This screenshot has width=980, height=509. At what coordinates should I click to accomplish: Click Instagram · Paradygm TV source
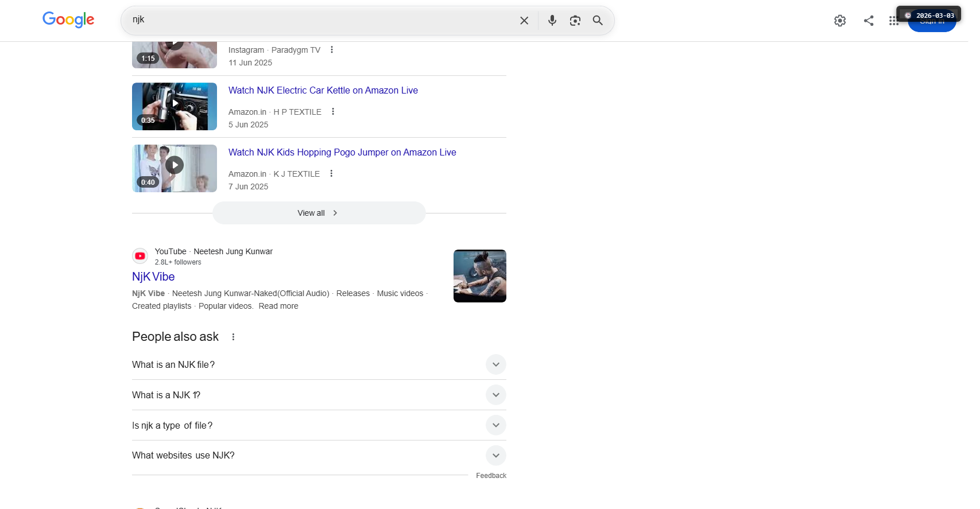click(x=274, y=50)
